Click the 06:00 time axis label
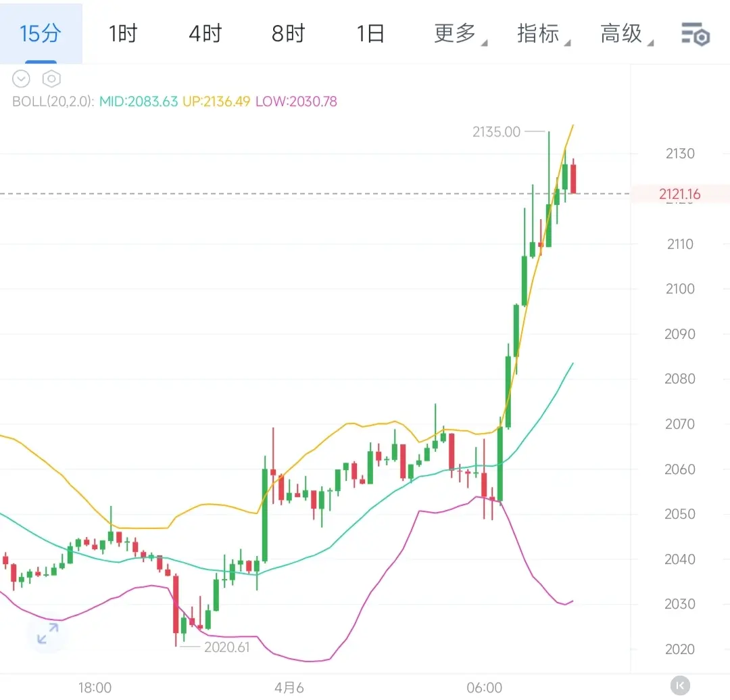This screenshot has width=730, height=700. tap(484, 687)
